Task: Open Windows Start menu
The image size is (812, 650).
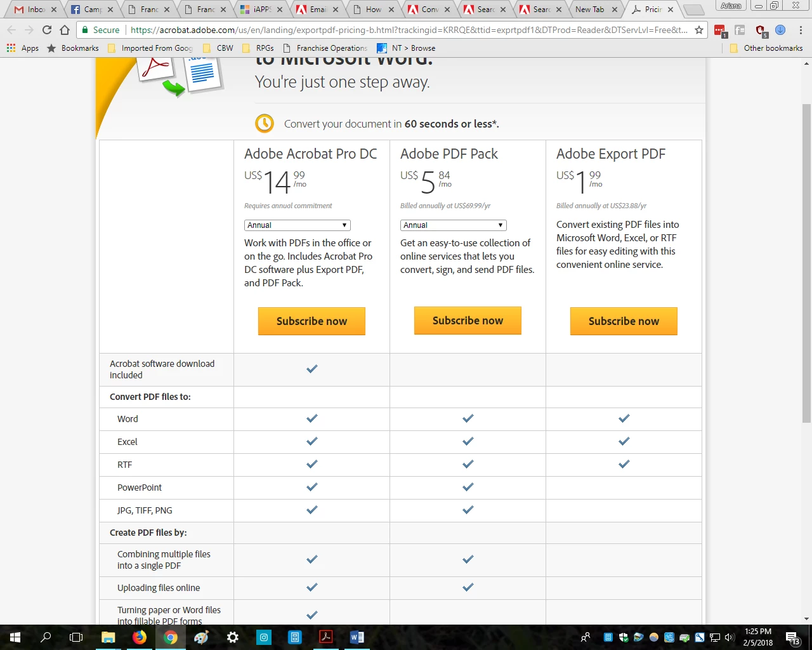Action: tap(15, 637)
